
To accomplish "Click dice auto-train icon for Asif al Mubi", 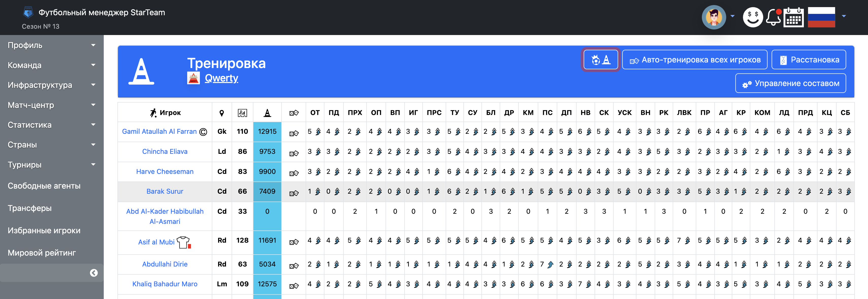I will (x=294, y=242).
